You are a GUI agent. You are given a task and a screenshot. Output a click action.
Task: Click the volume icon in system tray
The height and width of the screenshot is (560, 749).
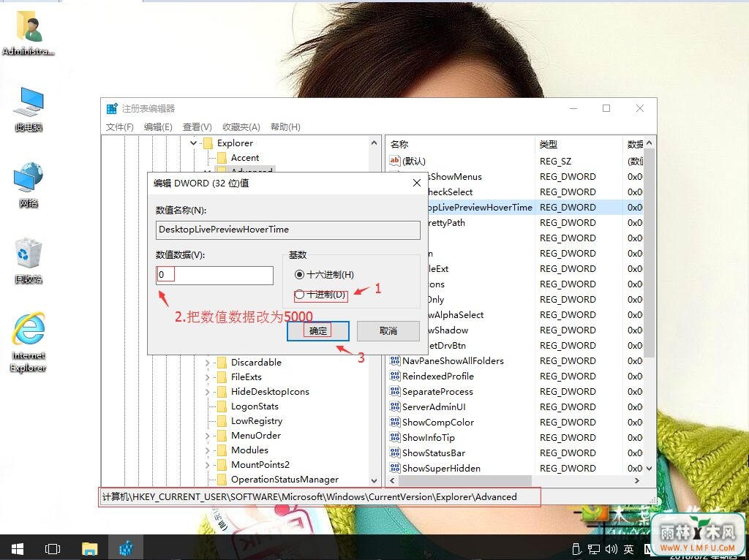[611, 549]
